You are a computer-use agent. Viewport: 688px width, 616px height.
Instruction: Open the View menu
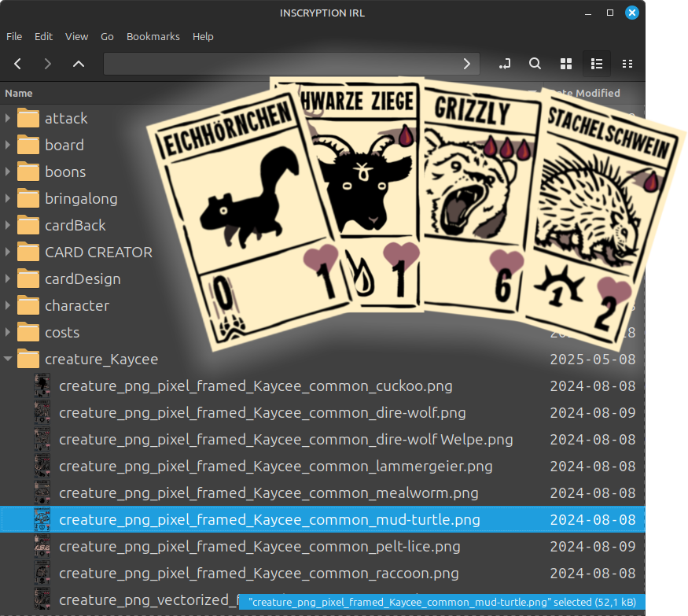[x=77, y=36]
